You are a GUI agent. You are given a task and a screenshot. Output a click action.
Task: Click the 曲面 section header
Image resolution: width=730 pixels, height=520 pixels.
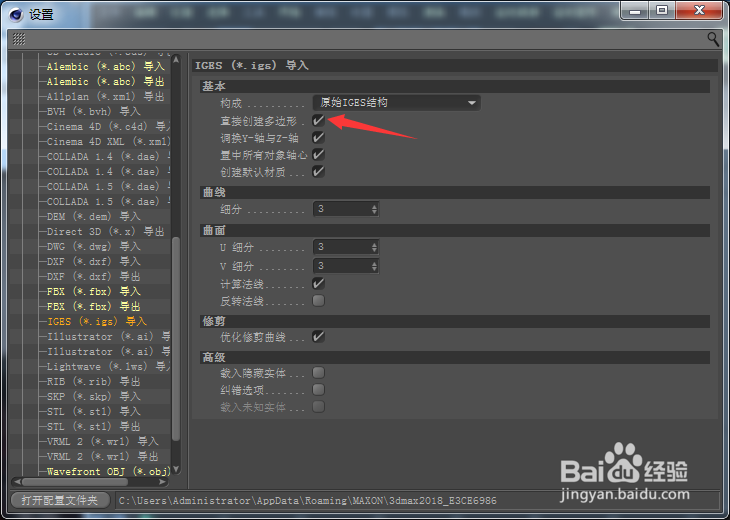[x=455, y=230]
